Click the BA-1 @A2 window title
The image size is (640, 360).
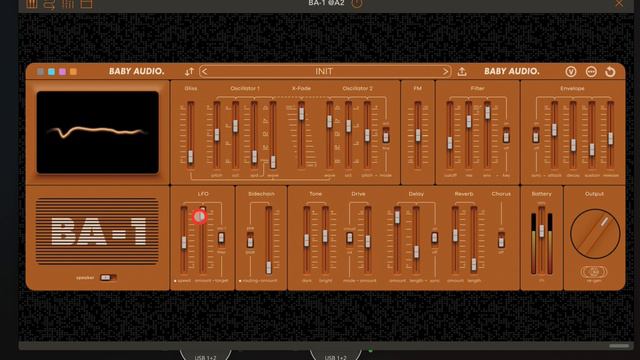pyautogui.click(x=327, y=3)
